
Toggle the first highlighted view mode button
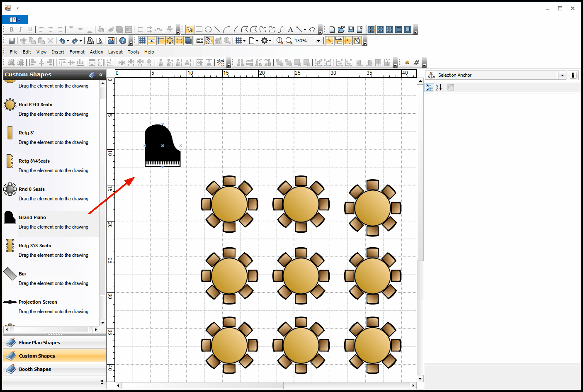tap(371, 29)
